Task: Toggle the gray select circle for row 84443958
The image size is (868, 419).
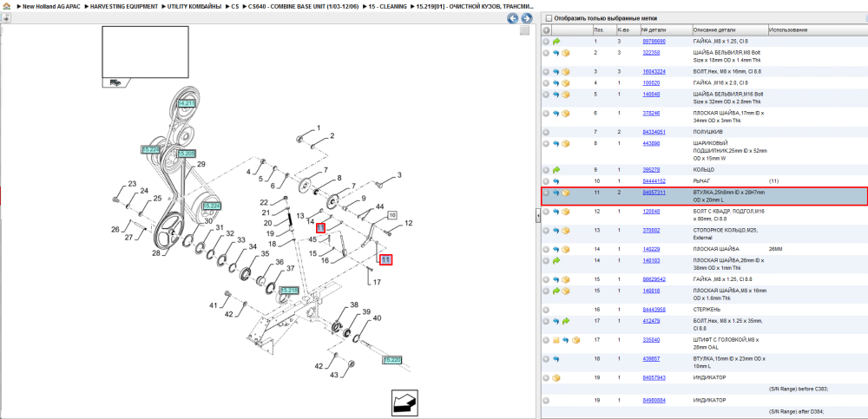Action: 546,310
